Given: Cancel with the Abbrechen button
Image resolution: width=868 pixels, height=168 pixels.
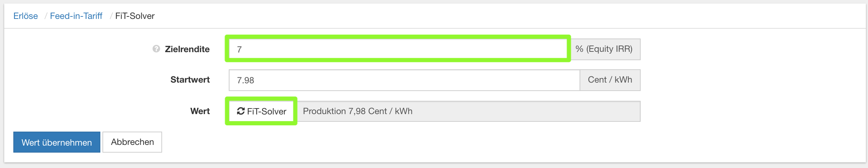Looking at the screenshot, I should pos(132,142).
